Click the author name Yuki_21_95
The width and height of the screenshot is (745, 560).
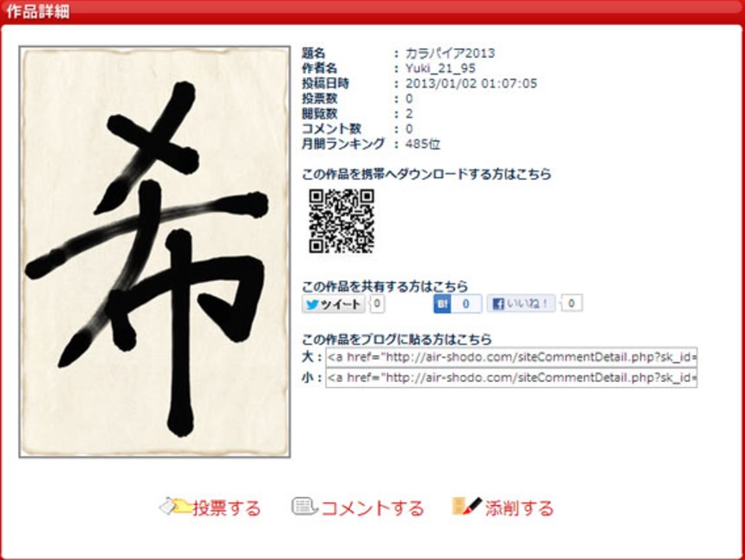coord(440,68)
